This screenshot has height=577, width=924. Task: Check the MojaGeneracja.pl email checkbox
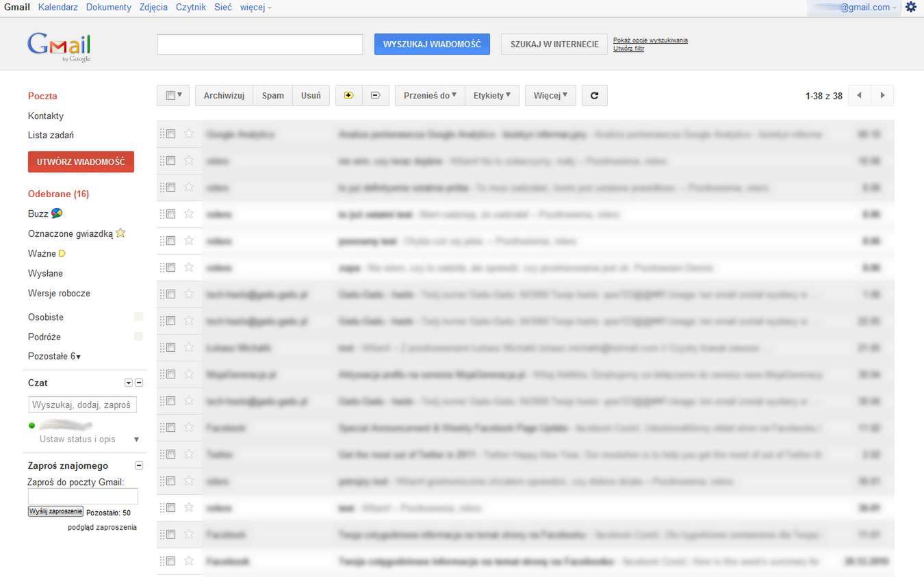(x=170, y=374)
